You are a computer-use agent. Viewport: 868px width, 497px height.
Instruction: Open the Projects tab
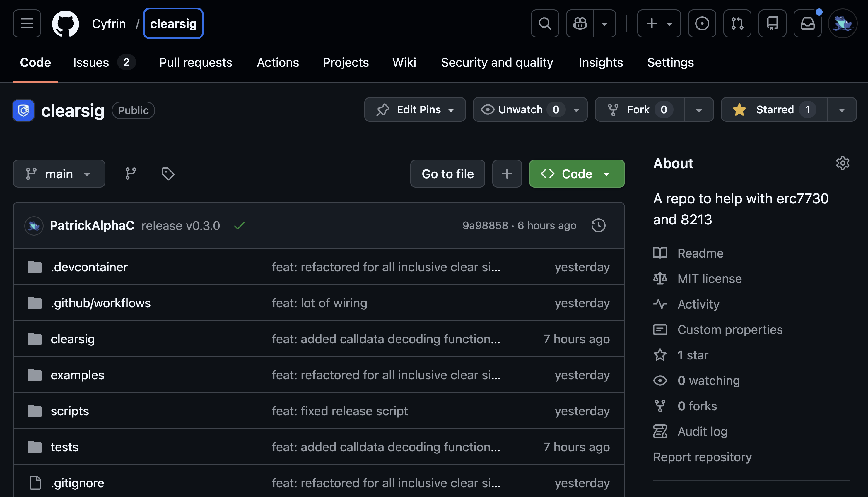[346, 62]
